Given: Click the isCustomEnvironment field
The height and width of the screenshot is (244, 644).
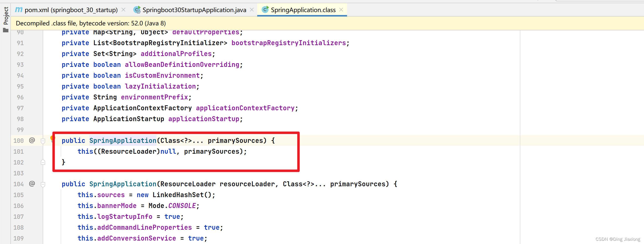Looking at the screenshot, I should (162, 75).
